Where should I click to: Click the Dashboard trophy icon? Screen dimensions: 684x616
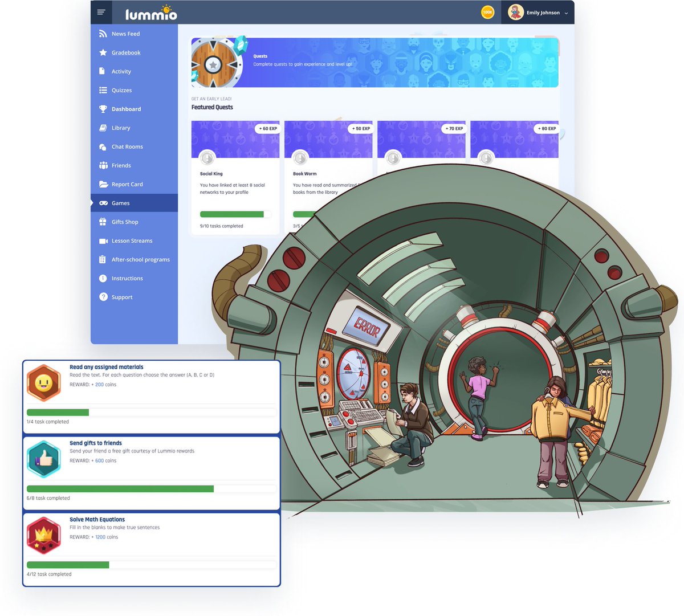(x=103, y=109)
